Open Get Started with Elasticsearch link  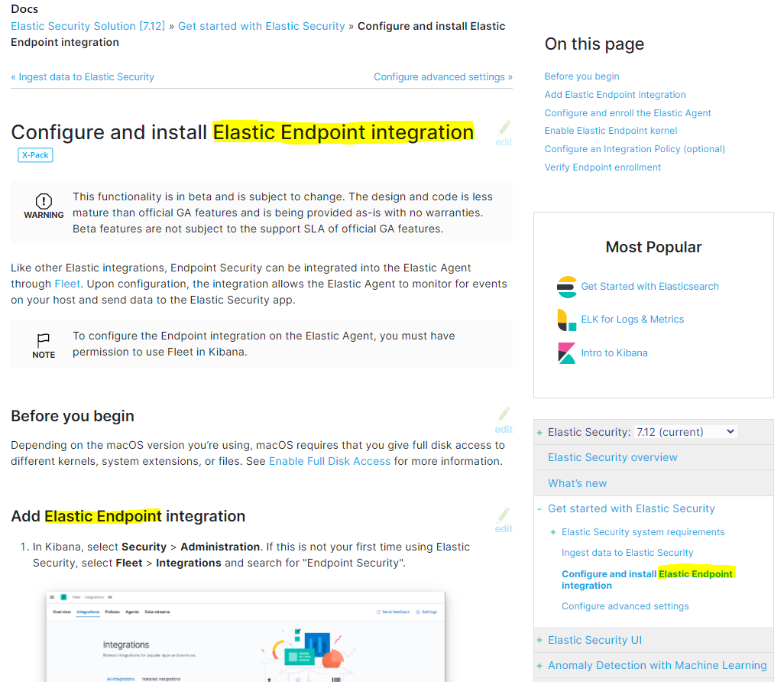650,286
